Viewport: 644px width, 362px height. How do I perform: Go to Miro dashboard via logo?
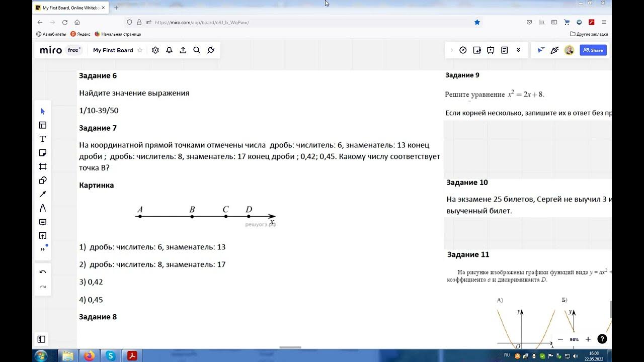coord(51,50)
